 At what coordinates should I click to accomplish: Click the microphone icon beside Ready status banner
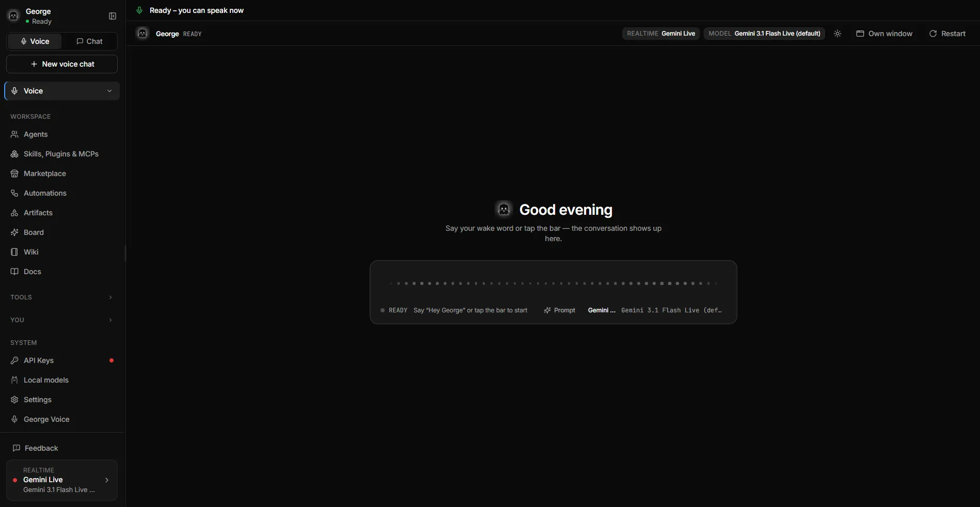pyautogui.click(x=139, y=10)
